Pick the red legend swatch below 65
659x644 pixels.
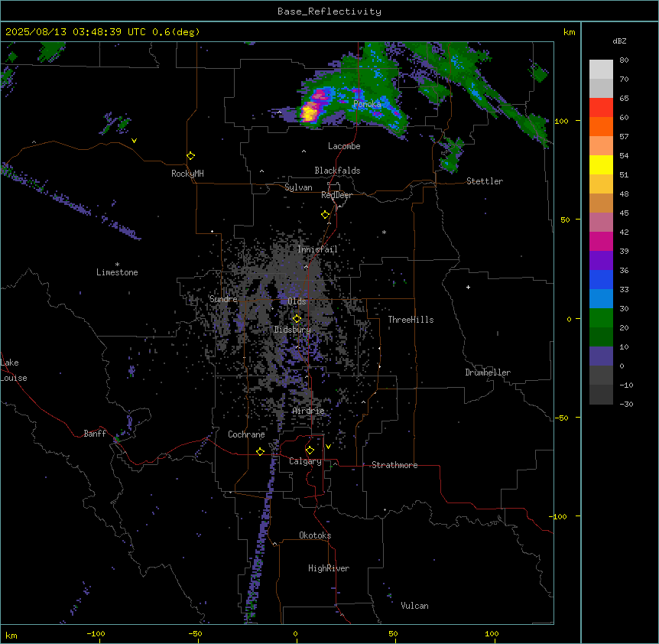[x=601, y=108]
